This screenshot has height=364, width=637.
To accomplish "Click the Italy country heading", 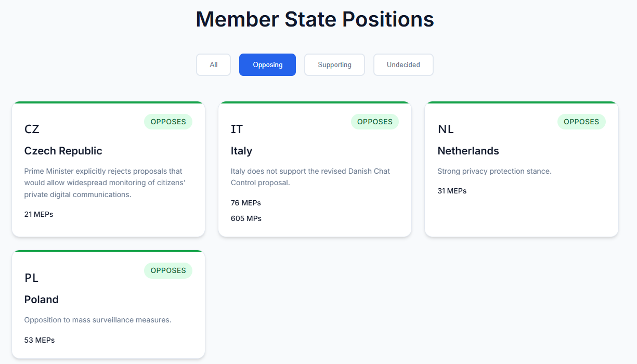I will click(241, 151).
